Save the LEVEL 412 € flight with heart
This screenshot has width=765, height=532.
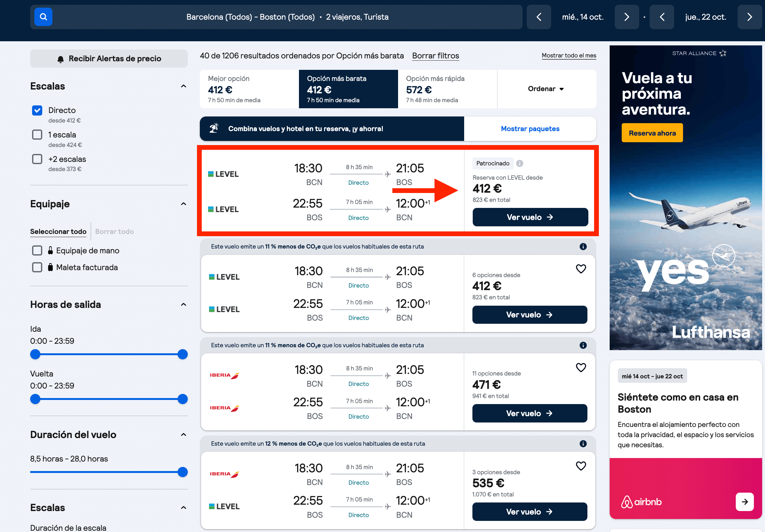click(581, 269)
